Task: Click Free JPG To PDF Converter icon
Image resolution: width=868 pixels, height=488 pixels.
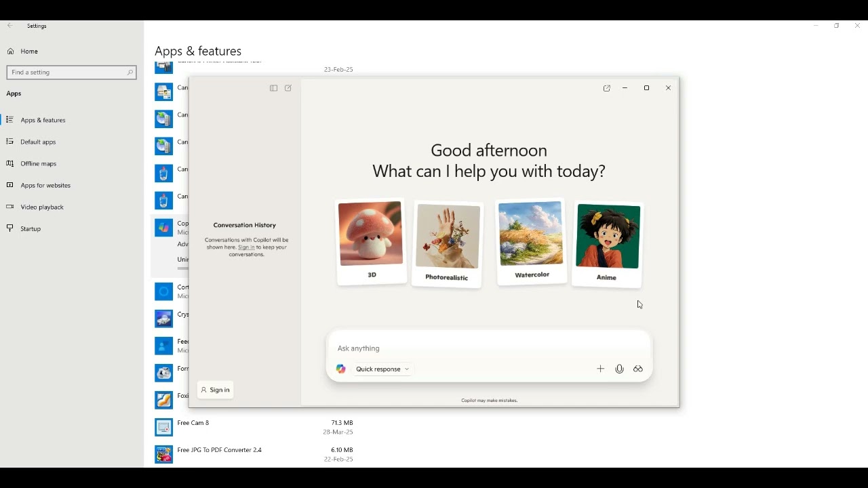Action: 163,454
